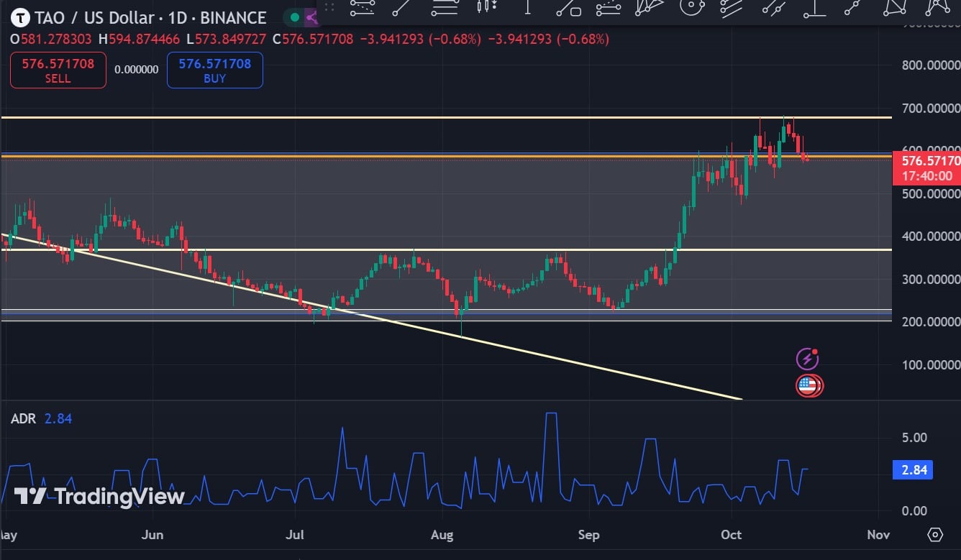Click the Oct label on the time axis
The width and height of the screenshot is (961, 560).
tap(732, 535)
